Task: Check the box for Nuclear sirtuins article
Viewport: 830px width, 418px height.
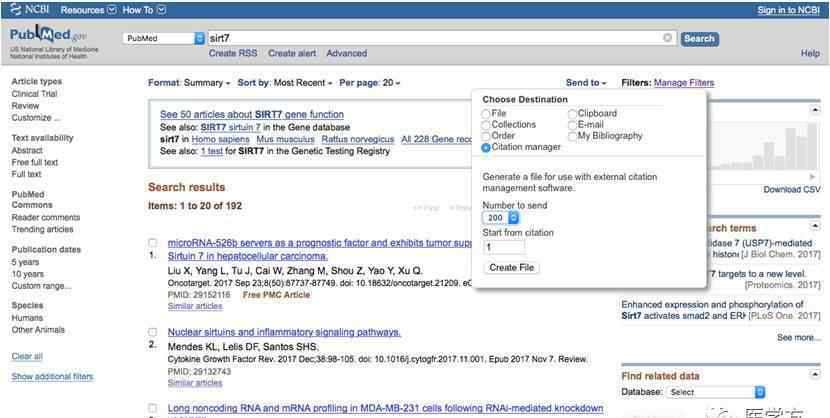Action: tap(152, 332)
